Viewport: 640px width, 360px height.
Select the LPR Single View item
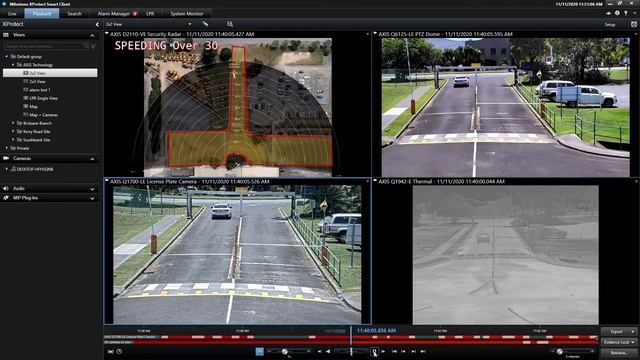[43, 98]
